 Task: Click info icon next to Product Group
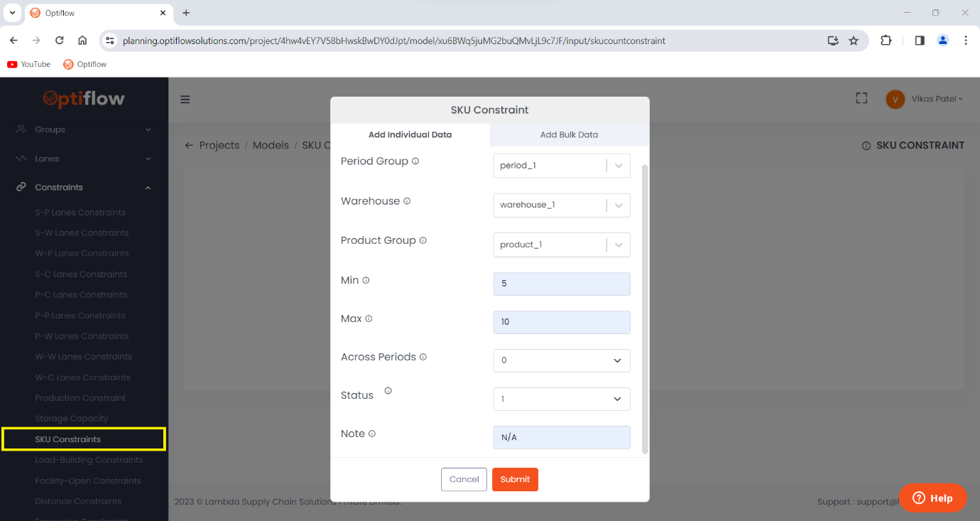423,240
